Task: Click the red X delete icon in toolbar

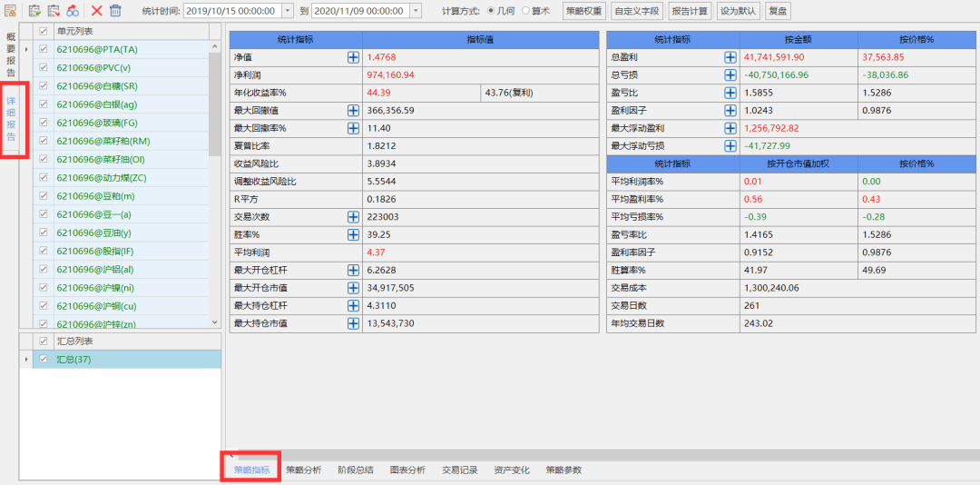Action: click(x=96, y=11)
